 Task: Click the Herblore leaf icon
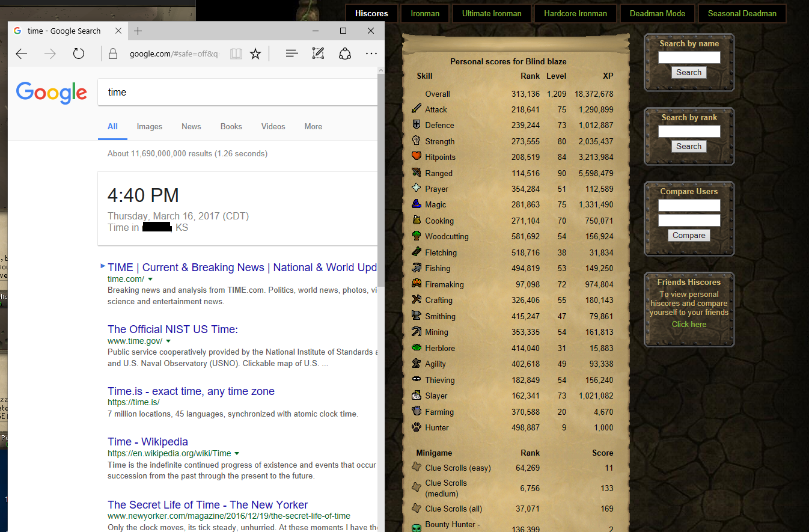click(416, 347)
